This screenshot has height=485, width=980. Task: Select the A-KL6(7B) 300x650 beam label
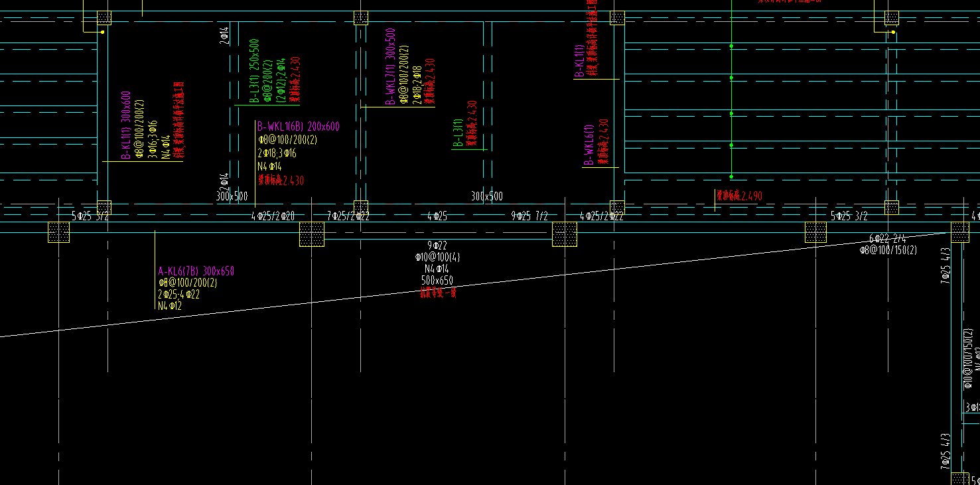tap(196, 271)
